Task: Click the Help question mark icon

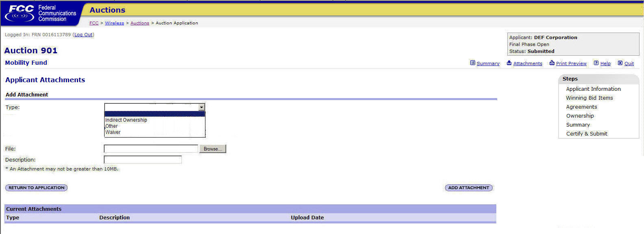Action: click(x=596, y=63)
